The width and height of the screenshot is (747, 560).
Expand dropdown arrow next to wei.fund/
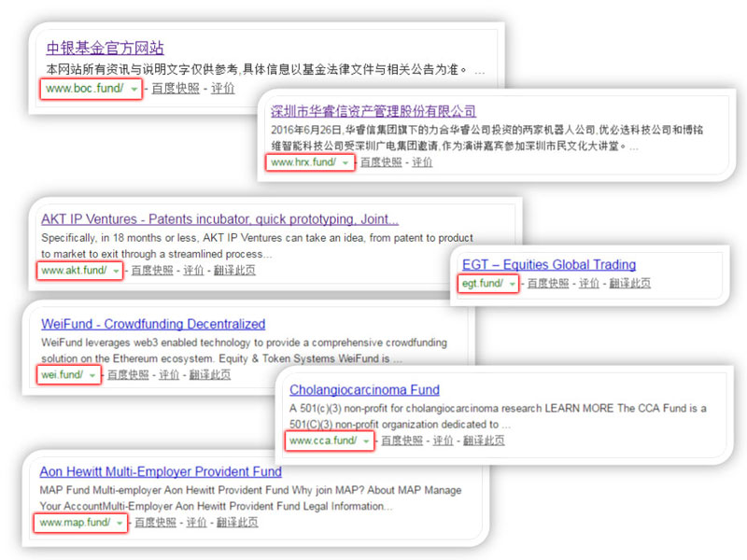(92, 375)
